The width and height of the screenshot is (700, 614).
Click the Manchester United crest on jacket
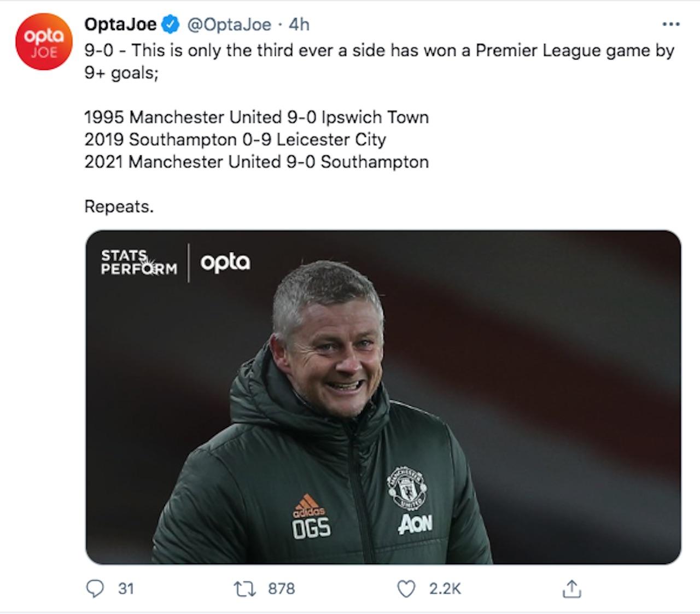(x=406, y=487)
